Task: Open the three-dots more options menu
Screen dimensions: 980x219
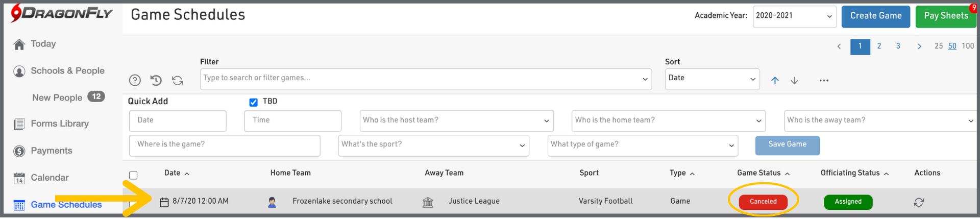Action: point(824,80)
